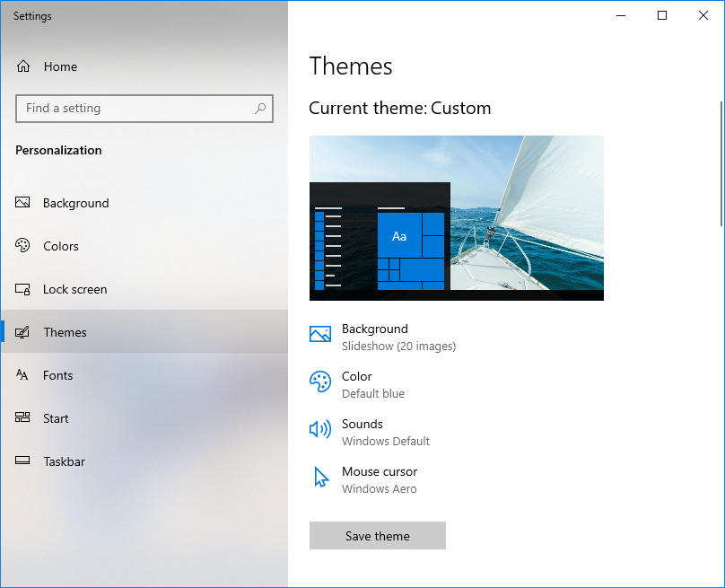Click the Start tiles icon in sidebar
The width and height of the screenshot is (725, 588).
(22, 417)
